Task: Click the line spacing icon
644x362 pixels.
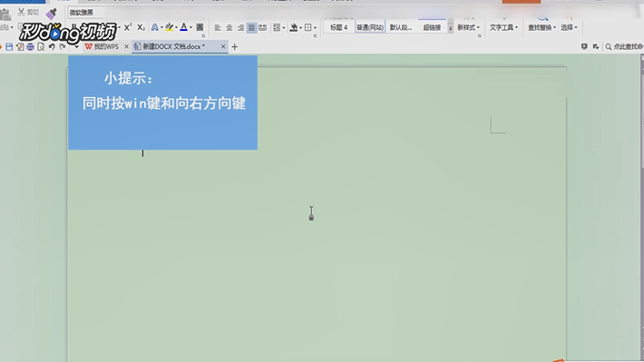Action: [x=277, y=27]
